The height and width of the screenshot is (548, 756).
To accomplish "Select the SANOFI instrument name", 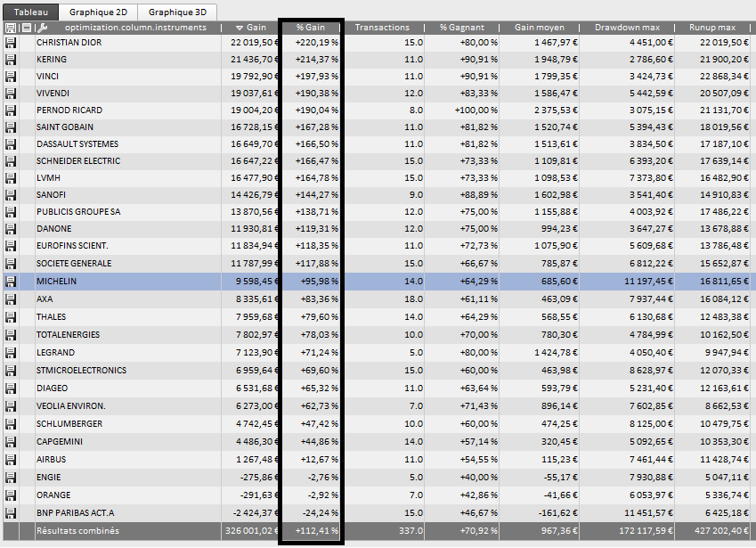I will (x=51, y=195).
